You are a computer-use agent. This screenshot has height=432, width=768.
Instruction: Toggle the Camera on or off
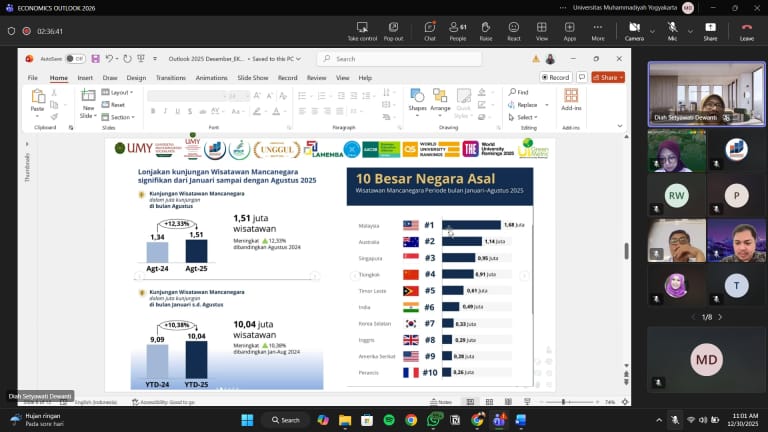(x=634, y=31)
